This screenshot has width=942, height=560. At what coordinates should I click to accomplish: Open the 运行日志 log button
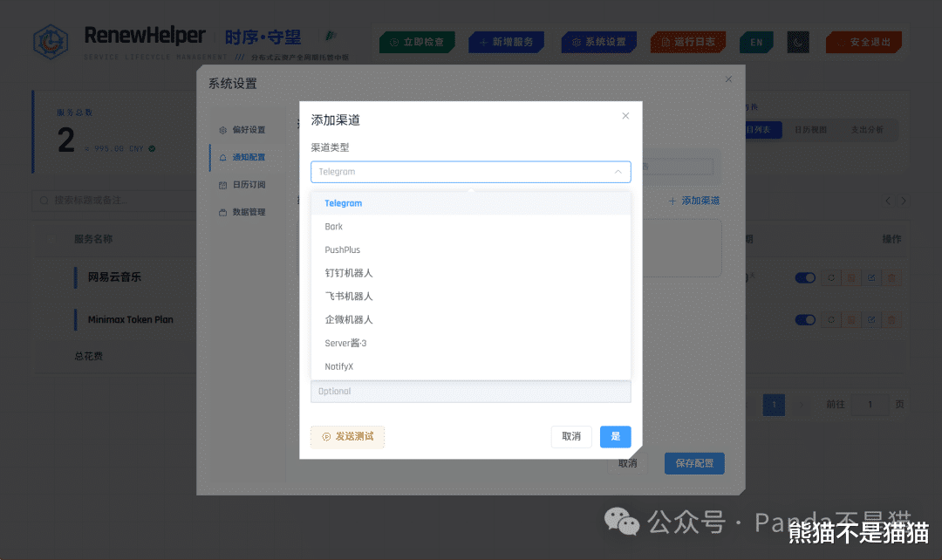pyautogui.click(x=688, y=42)
